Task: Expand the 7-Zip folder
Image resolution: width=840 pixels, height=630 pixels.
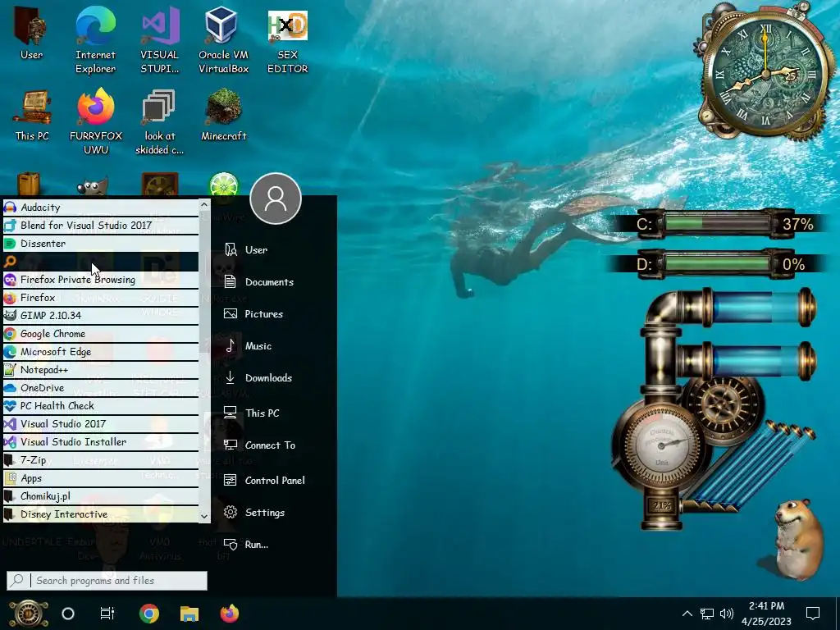Action: click(101, 460)
